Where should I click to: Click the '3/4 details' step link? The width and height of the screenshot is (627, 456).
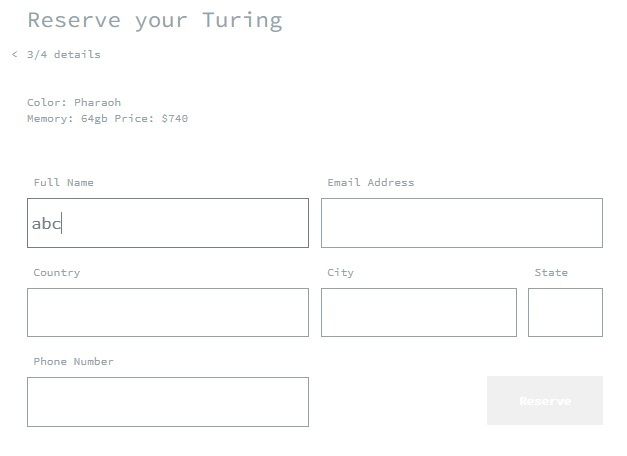[64, 55]
